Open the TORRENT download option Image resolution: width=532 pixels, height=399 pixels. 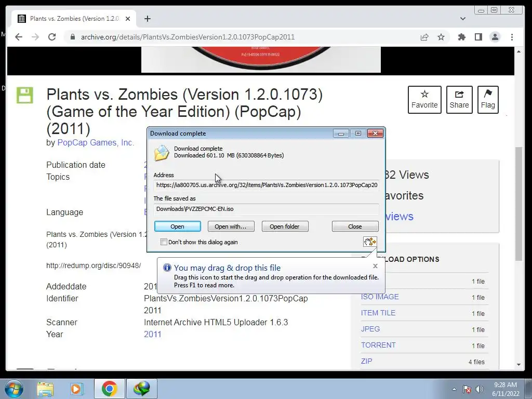[378, 345]
